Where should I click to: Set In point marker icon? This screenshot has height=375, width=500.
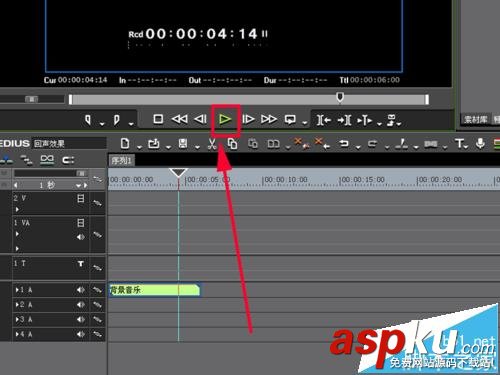point(88,120)
